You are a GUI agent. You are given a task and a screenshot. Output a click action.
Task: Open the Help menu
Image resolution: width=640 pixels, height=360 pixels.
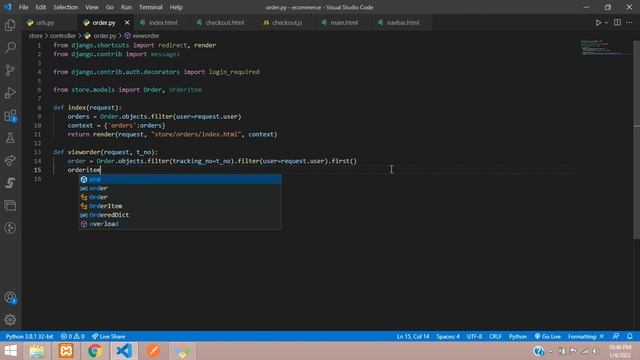tap(176, 7)
